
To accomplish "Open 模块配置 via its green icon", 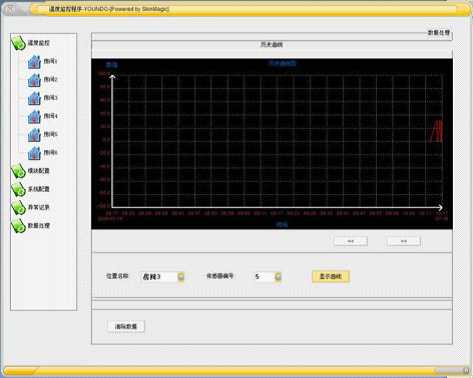I will (19, 171).
